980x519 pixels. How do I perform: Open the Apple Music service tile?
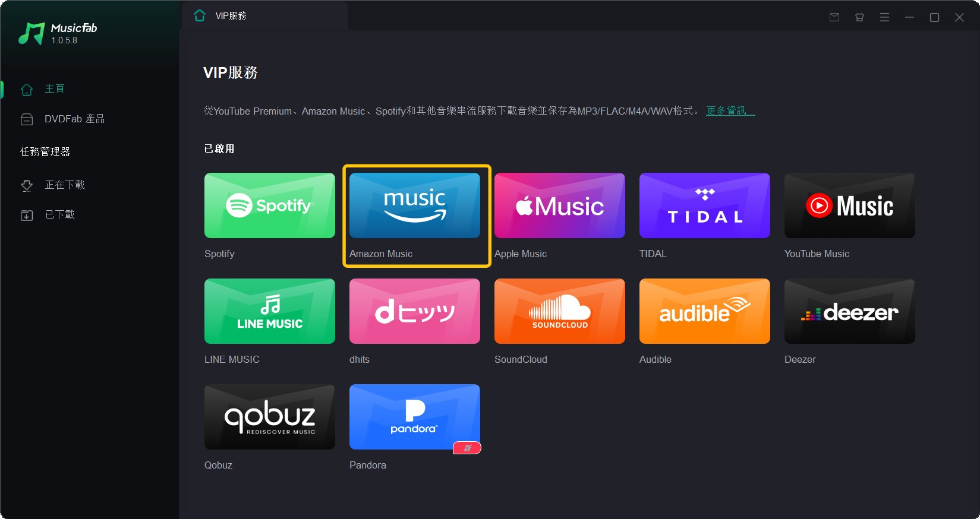pyautogui.click(x=560, y=205)
